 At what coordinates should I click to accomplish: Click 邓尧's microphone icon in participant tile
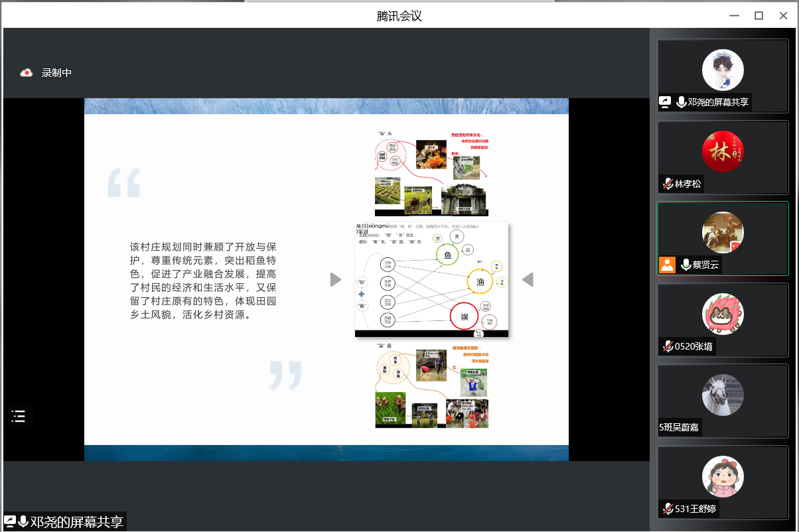coord(681,102)
